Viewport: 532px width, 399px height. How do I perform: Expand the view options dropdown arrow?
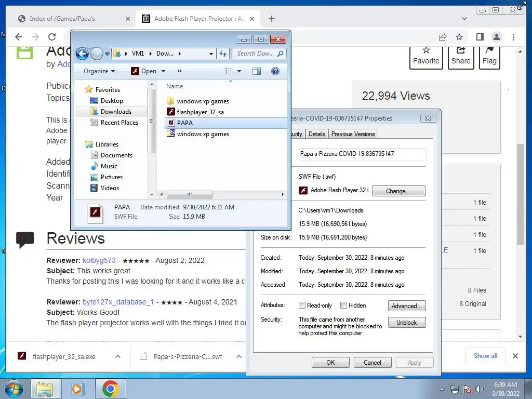coord(239,71)
